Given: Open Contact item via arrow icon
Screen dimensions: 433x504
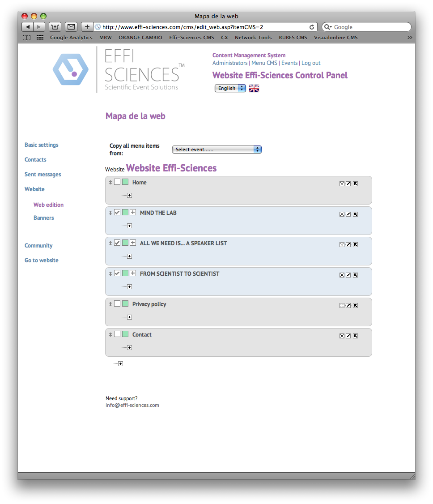Looking at the screenshot, I should (355, 336).
